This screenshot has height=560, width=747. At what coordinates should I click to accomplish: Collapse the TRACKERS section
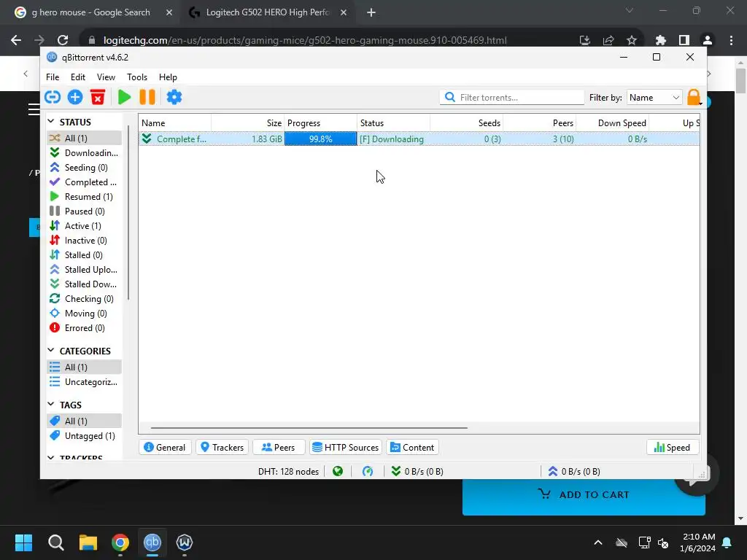coord(51,457)
